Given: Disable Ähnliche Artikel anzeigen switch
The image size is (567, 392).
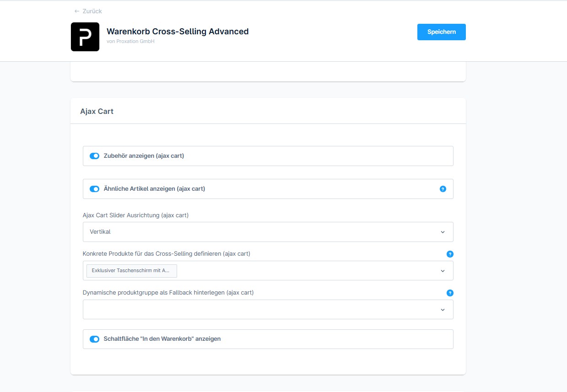Looking at the screenshot, I should click(x=94, y=189).
